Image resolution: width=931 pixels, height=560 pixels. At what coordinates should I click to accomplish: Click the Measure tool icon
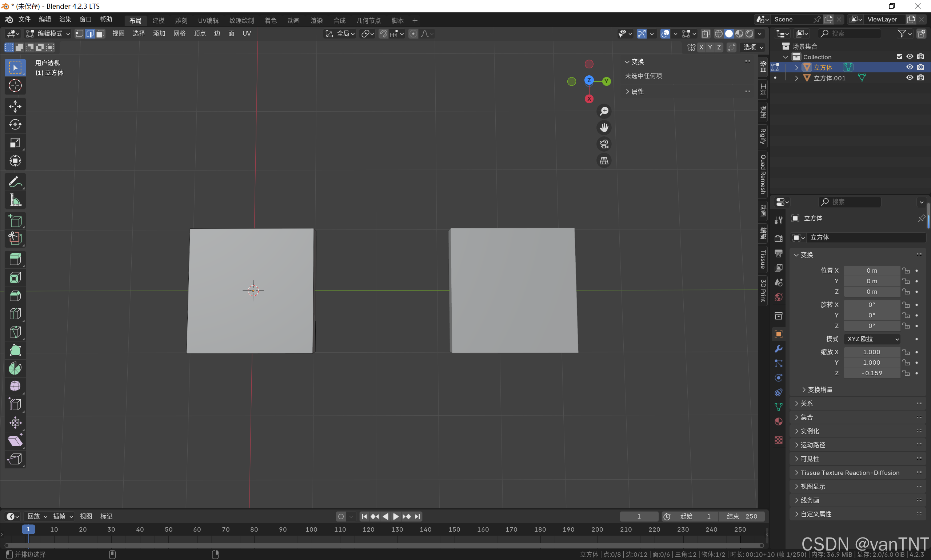point(15,200)
